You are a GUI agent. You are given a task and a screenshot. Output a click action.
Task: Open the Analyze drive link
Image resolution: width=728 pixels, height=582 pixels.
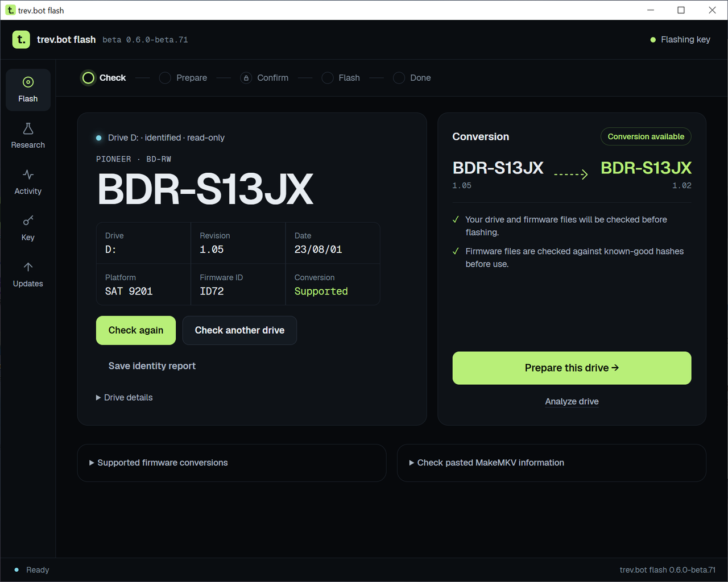coord(572,401)
